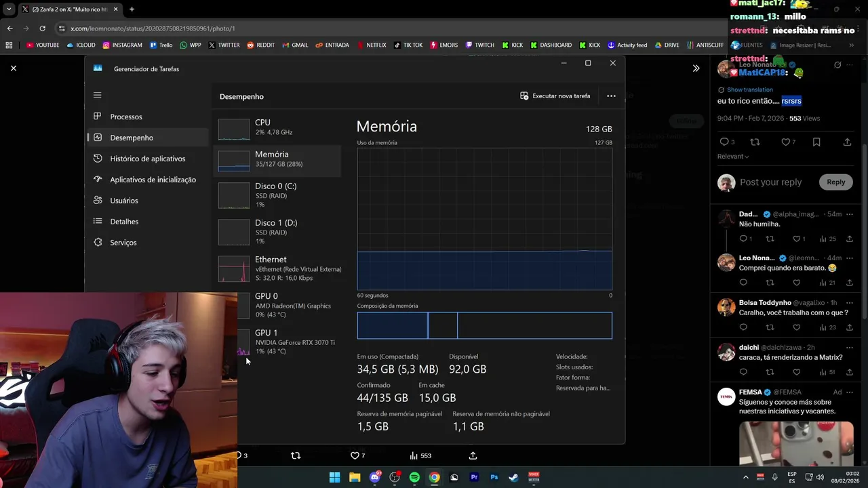Viewport: 868px width, 488px height.
Task: Share daichi's Matrix reply
Action: [849, 372]
